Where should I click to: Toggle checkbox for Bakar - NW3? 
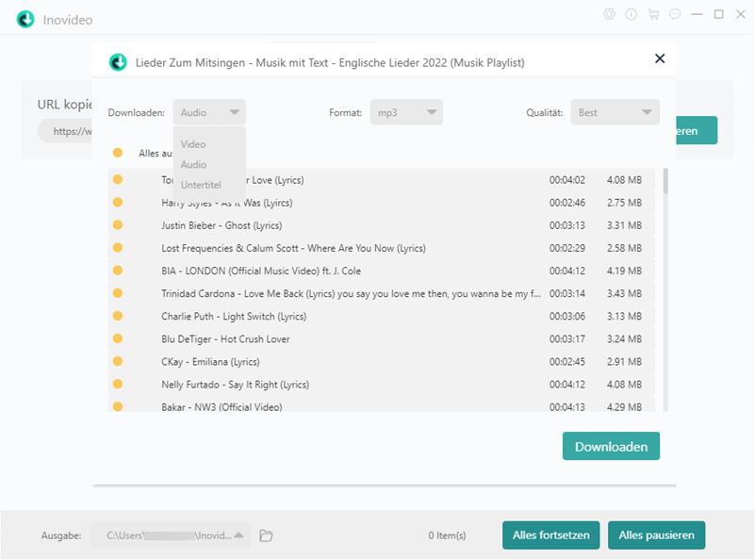[x=118, y=406]
